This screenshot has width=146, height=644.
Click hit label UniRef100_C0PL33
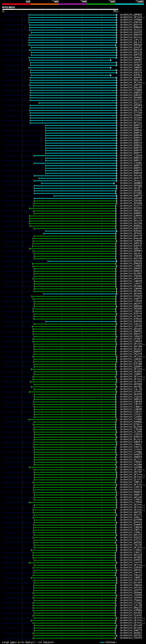click(x=131, y=40)
